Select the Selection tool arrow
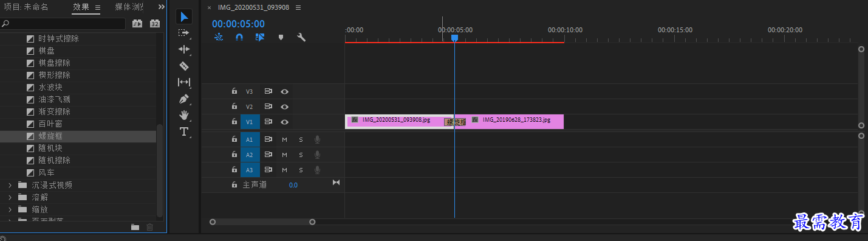This screenshot has height=241, width=868. coord(184,16)
